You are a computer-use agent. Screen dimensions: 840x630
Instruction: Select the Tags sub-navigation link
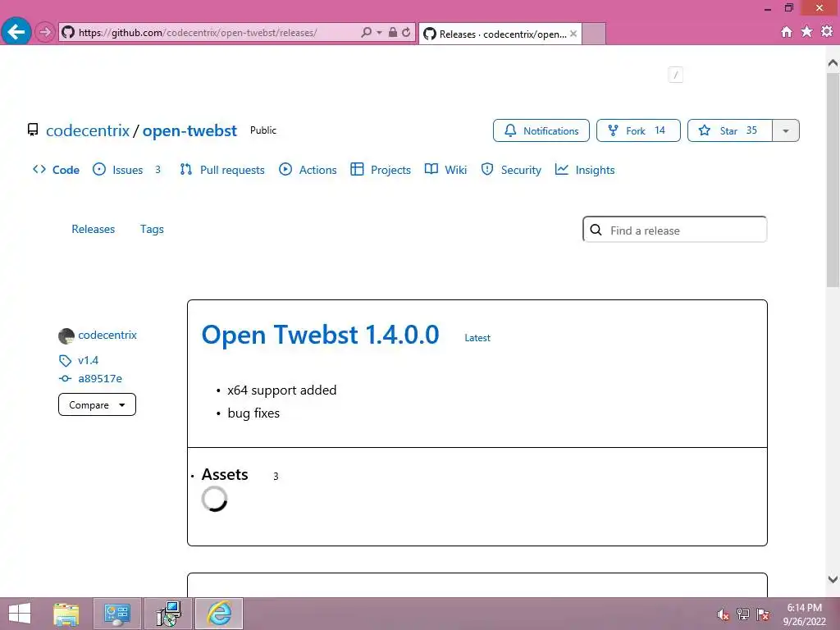pyautogui.click(x=152, y=230)
